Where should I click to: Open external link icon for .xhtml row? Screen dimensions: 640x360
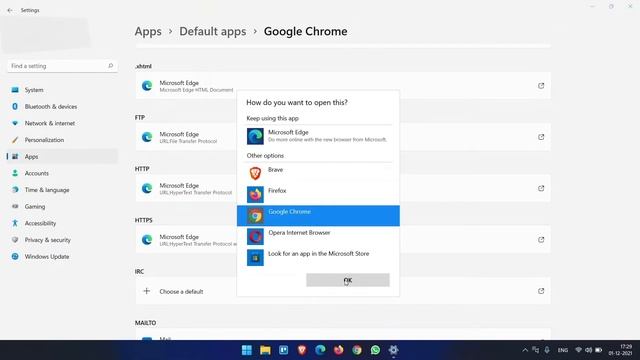click(x=541, y=86)
